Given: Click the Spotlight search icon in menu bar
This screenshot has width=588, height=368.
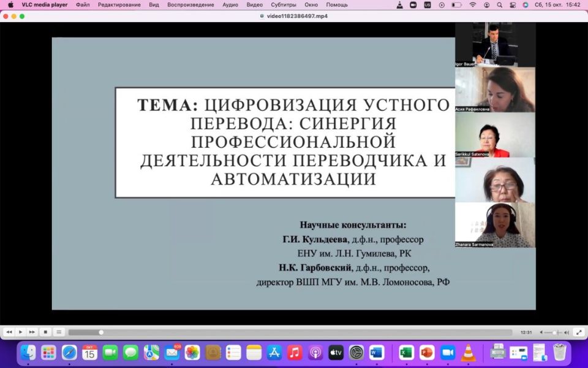Looking at the screenshot, I should pyautogui.click(x=499, y=5).
